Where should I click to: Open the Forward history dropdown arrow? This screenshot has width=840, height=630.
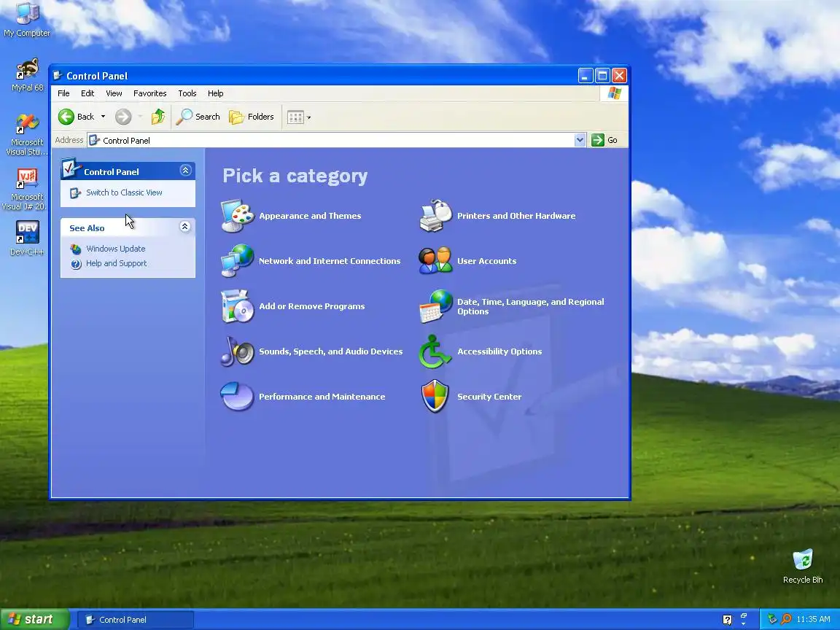(140, 116)
